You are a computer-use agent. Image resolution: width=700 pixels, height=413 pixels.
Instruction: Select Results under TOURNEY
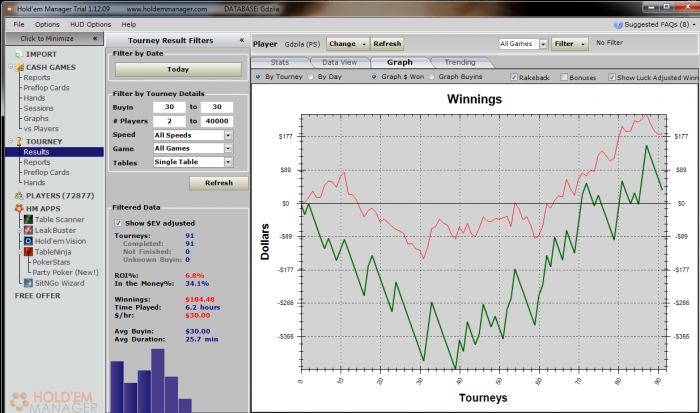(x=37, y=152)
